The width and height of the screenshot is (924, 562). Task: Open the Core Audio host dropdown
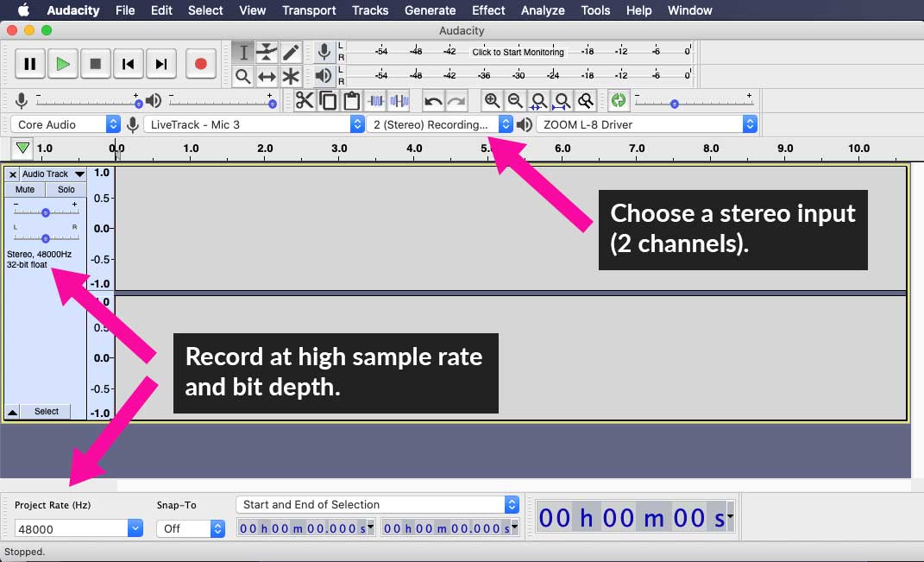click(x=66, y=124)
